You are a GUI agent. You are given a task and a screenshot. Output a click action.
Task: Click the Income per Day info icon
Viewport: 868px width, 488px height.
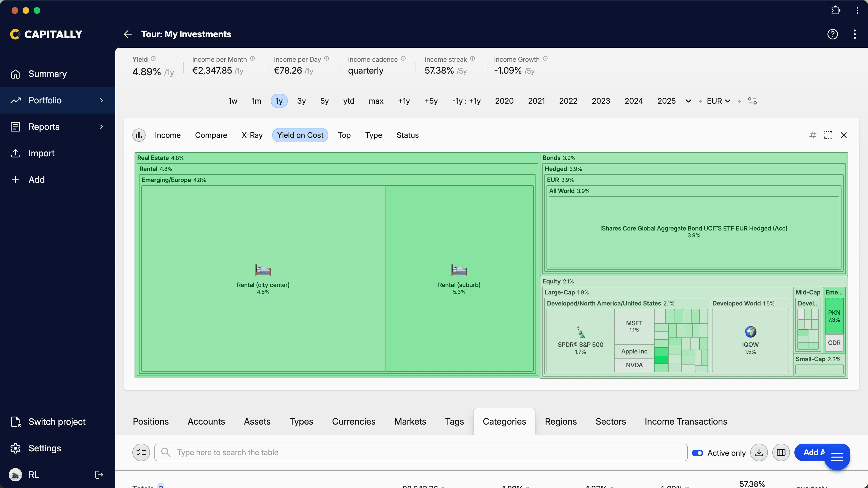[x=326, y=59]
